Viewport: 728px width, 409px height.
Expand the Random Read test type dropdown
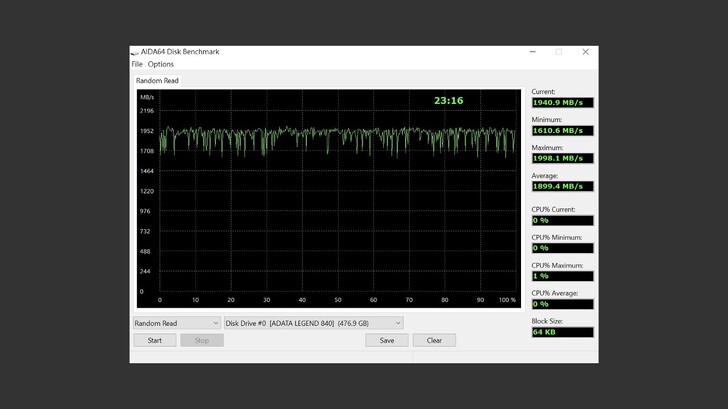tap(177, 323)
